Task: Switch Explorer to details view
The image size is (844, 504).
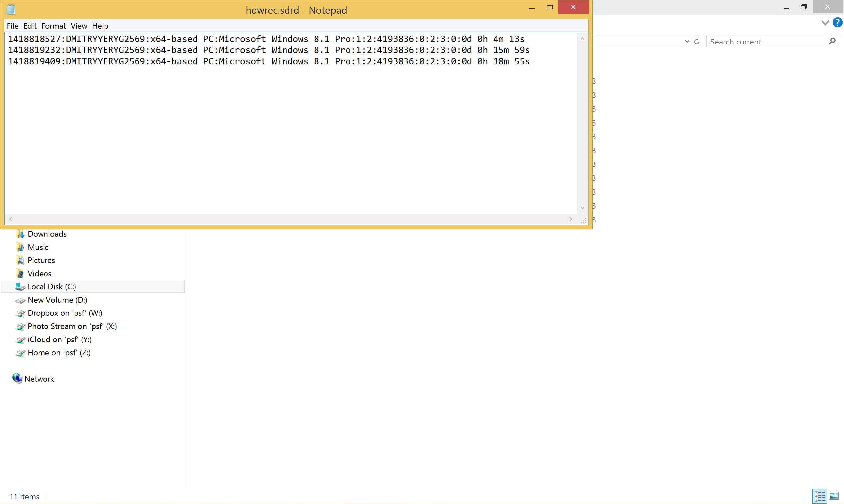Action: [820, 496]
